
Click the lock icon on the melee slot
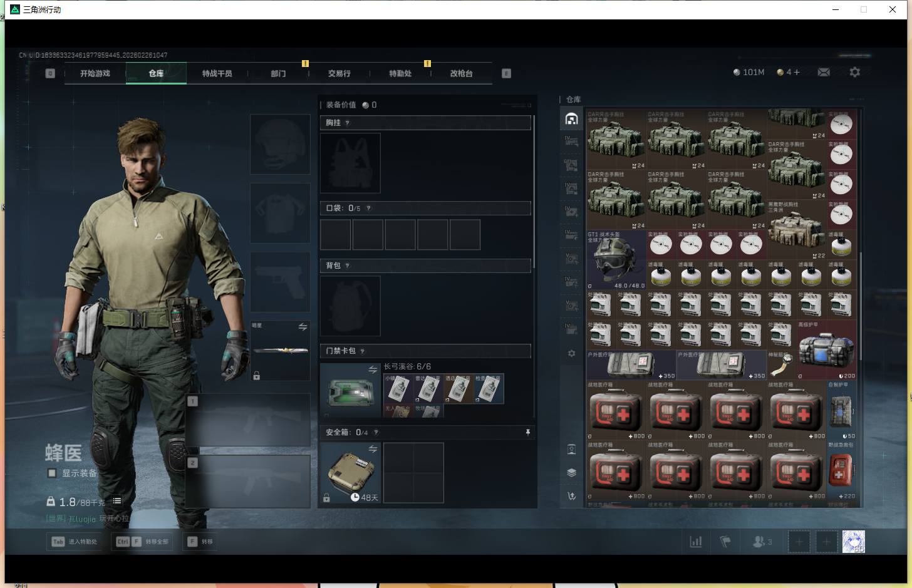click(x=256, y=376)
